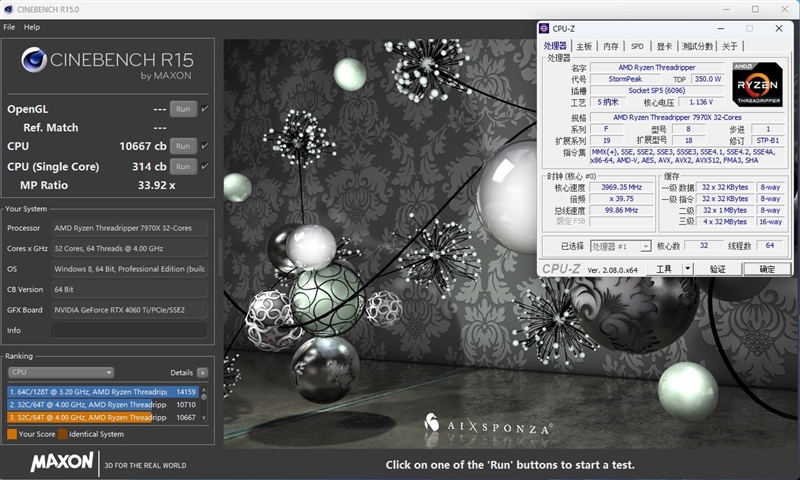Click the Socket SP5 (6096) value
Image resolution: width=800 pixels, height=480 pixels.
tap(657, 90)
